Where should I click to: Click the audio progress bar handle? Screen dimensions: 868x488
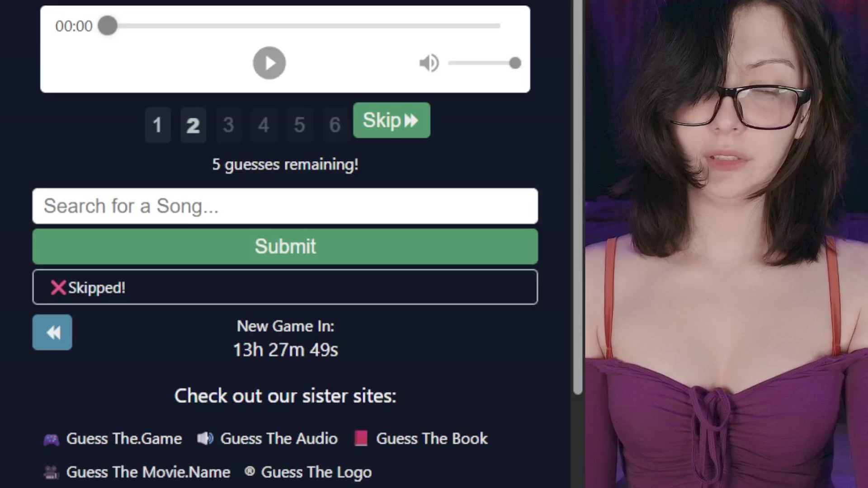(108, 25)
